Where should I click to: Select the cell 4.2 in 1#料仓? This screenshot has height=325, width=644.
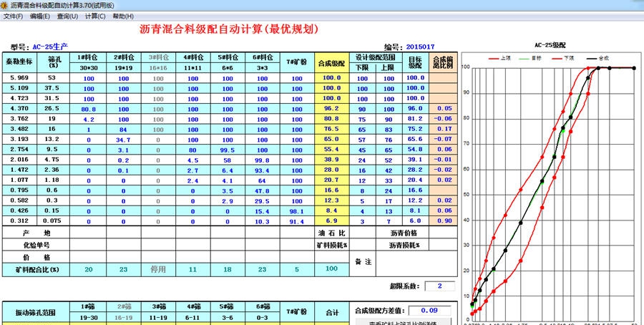coord(89,119)
